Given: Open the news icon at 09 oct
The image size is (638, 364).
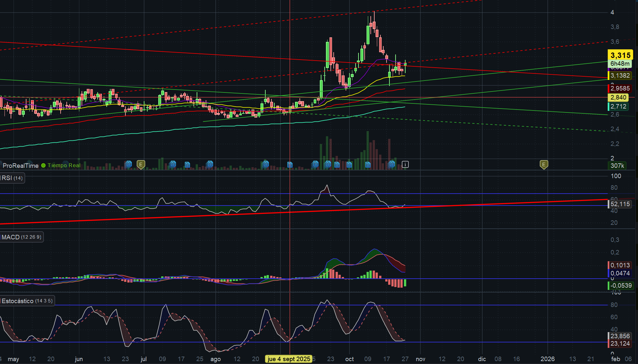Looking at the screenshot, I should pyautogui.click(x=368, y=165).
